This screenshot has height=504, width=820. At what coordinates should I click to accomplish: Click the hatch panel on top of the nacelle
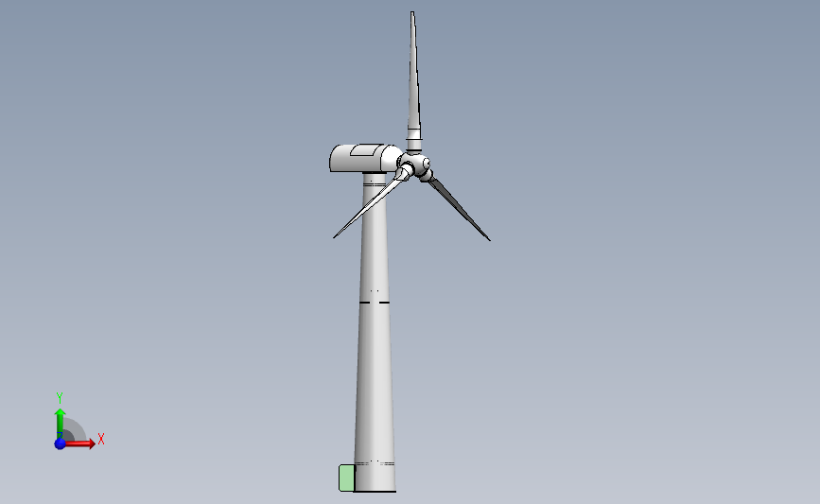coord(367,150)
